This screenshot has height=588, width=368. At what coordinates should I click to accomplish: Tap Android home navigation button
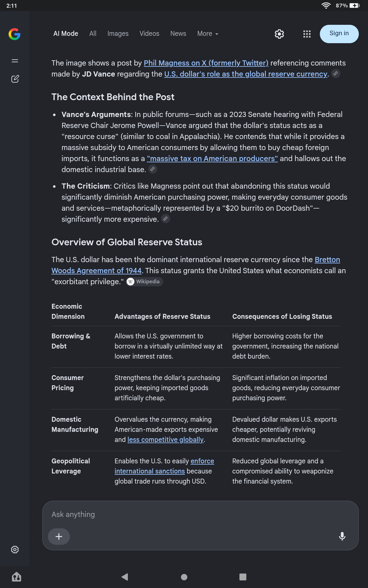pos(184,577)
